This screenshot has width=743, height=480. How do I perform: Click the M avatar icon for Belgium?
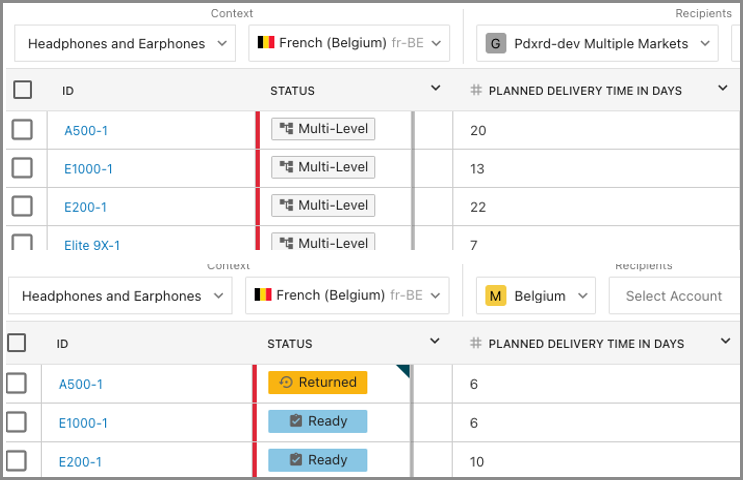(x=495, y=296)
